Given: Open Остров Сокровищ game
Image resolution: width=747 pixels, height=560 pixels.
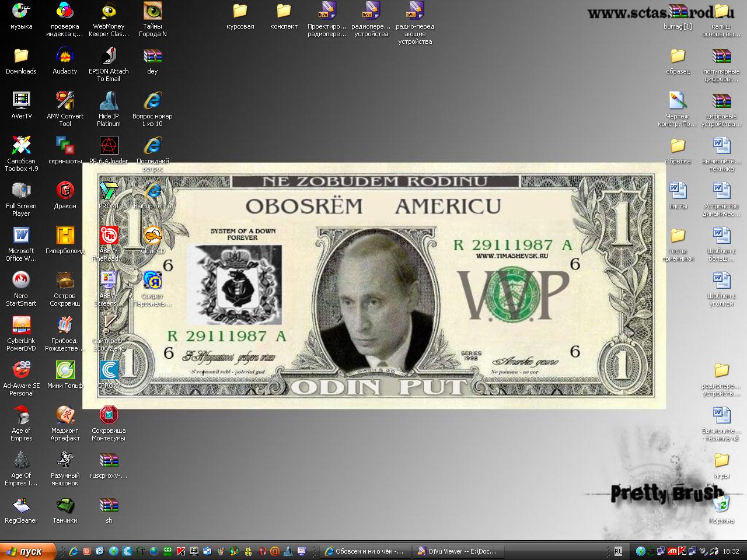Looking at the screenshot, I should click(65, 289).
